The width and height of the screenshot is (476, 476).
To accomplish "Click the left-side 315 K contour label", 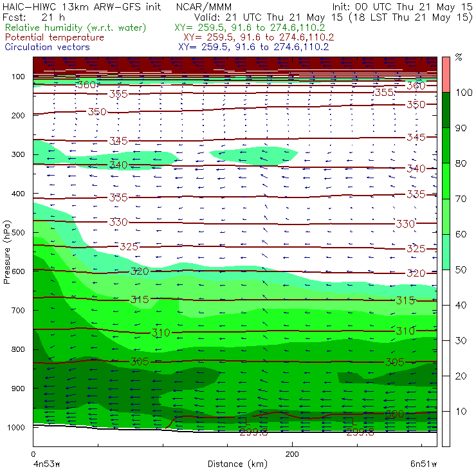I will click(x=140, y=300).
